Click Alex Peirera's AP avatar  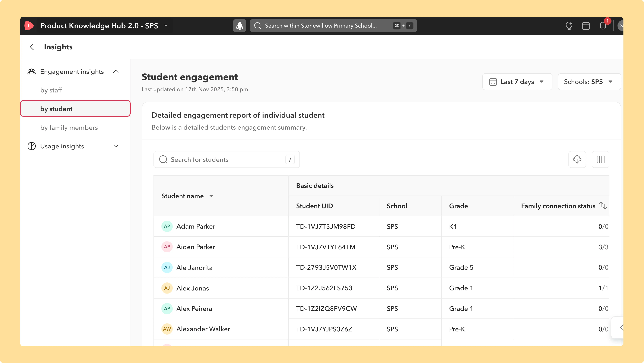coord(167,309)
